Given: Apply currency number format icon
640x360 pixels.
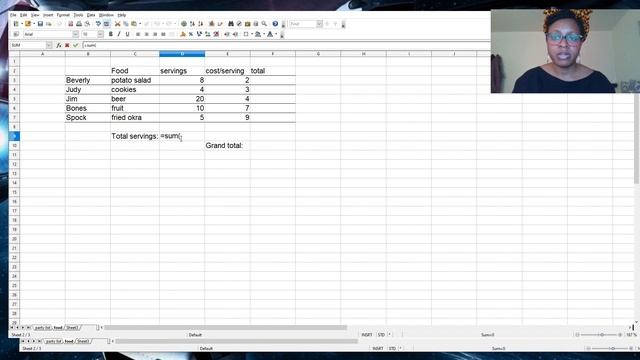Looking at the screenshot, I should point(183,34).
